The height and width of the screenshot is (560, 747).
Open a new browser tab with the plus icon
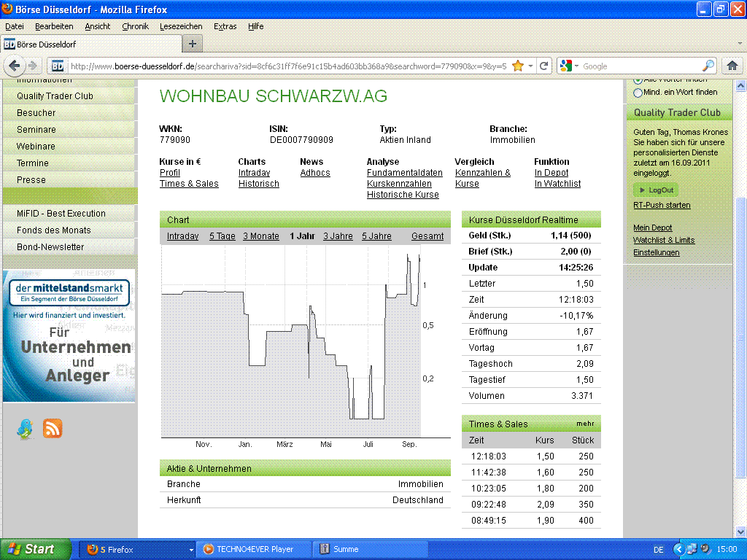191,43
